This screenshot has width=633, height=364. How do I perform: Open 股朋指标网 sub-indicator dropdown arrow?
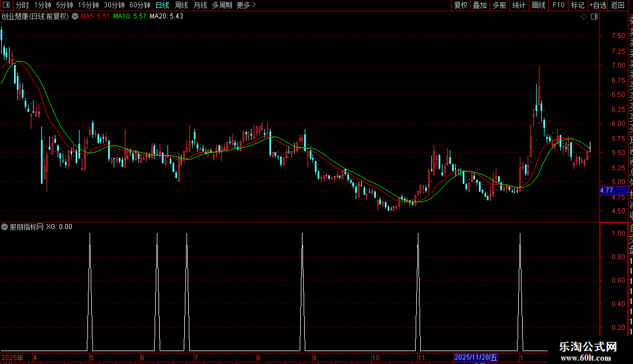pyautogui.click(x=4, y=227)
